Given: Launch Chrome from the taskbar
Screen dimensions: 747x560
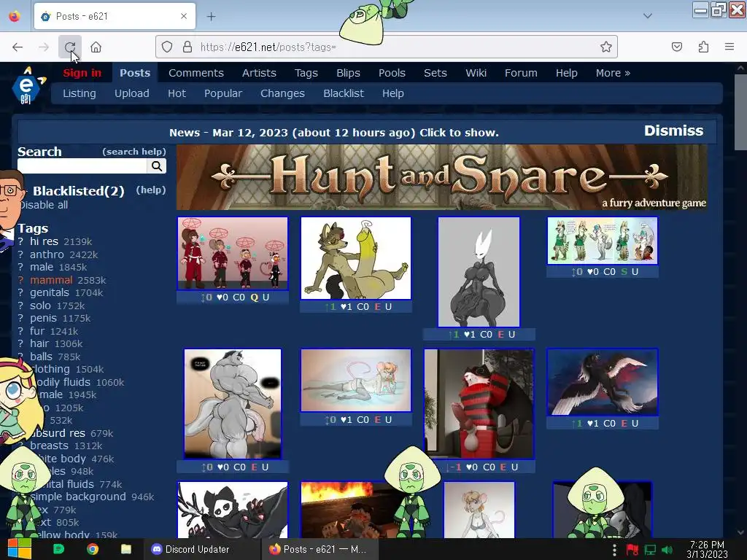Looking at the screenshot, I should [x=93, y=549].
